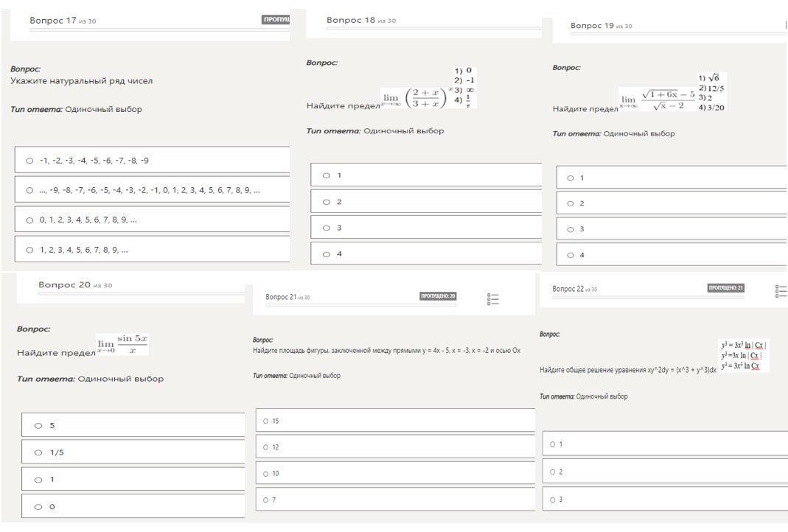The width and height of the screenshot is (788, 532).
Task: Open the question list icon in Вопрос 22
Action: [781, 290]
